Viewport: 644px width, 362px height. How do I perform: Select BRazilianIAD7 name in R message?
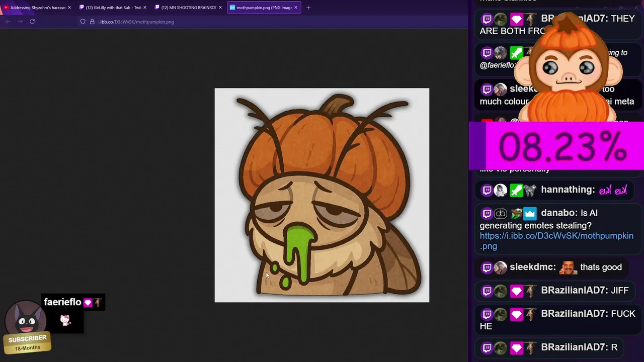pos(573,347)
